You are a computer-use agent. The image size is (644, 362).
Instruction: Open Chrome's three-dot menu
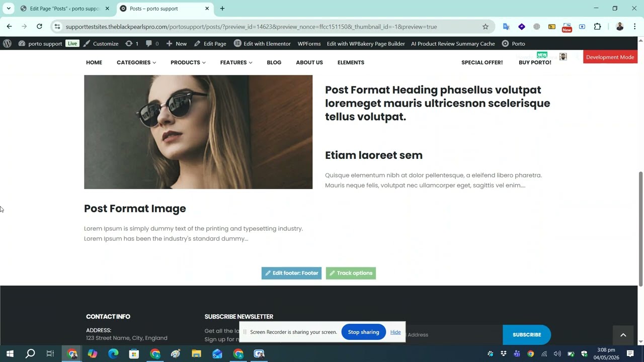635,27
